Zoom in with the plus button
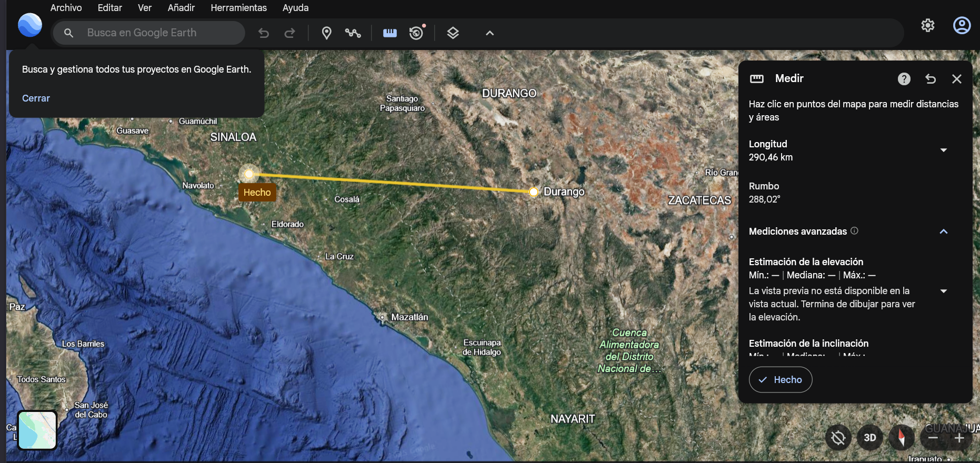 click(x=959, y=438)
